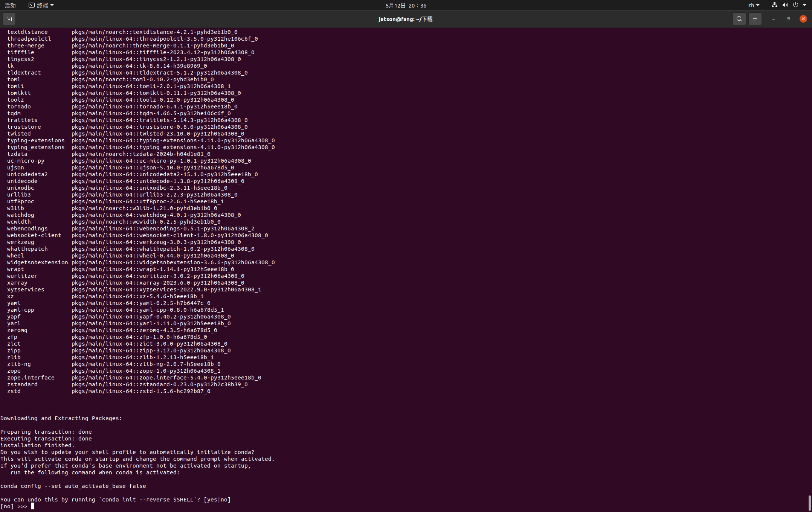This screenshot has width=812, height=512.
Task: Open a new terminal tab
Action: pyautogui.click(x=9, y=19)
